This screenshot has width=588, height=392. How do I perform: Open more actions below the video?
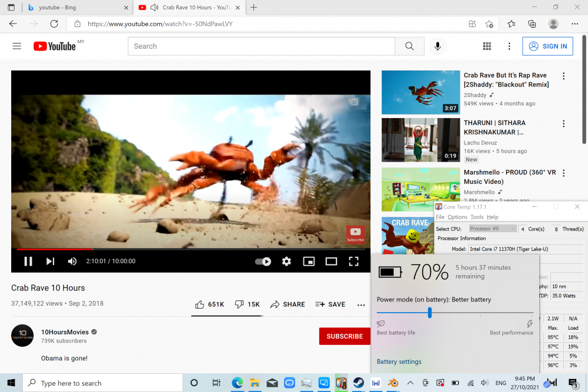[361, 305]
